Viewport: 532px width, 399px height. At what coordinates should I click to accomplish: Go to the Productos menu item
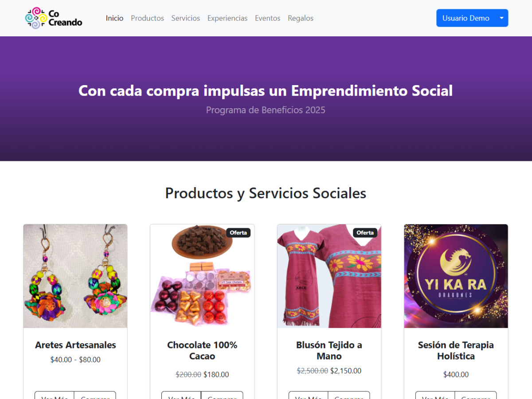pos(147,18)
